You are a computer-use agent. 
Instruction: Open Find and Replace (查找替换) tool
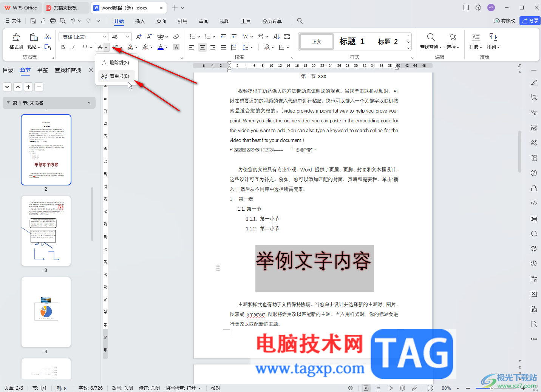coord(431,42)
